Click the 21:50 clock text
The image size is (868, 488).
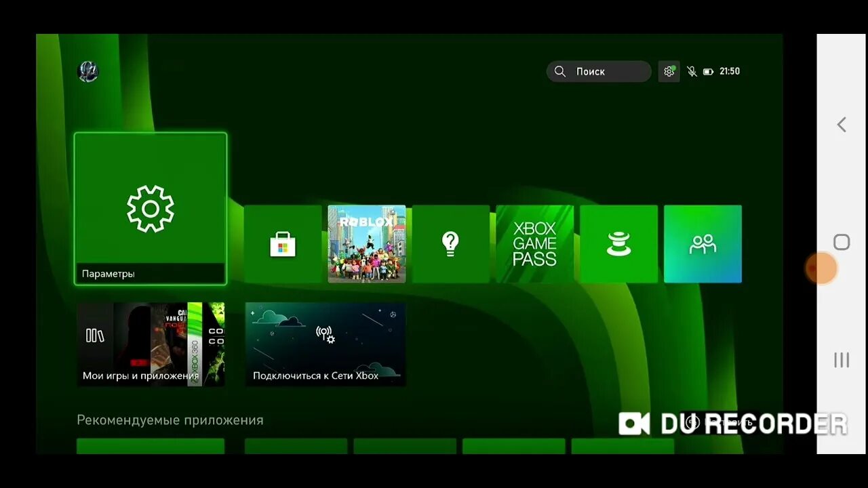730,71
